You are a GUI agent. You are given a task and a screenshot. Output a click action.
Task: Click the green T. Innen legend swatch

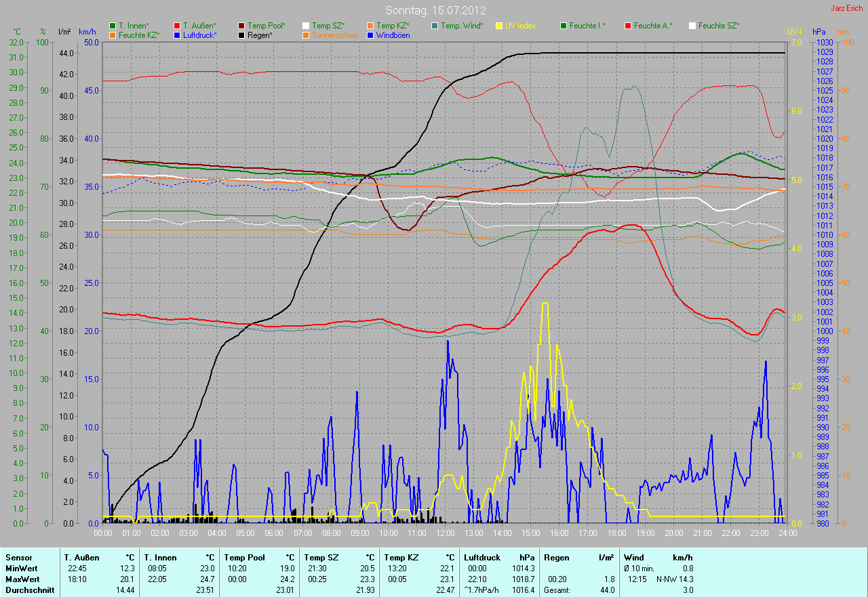tap(113, 26)
